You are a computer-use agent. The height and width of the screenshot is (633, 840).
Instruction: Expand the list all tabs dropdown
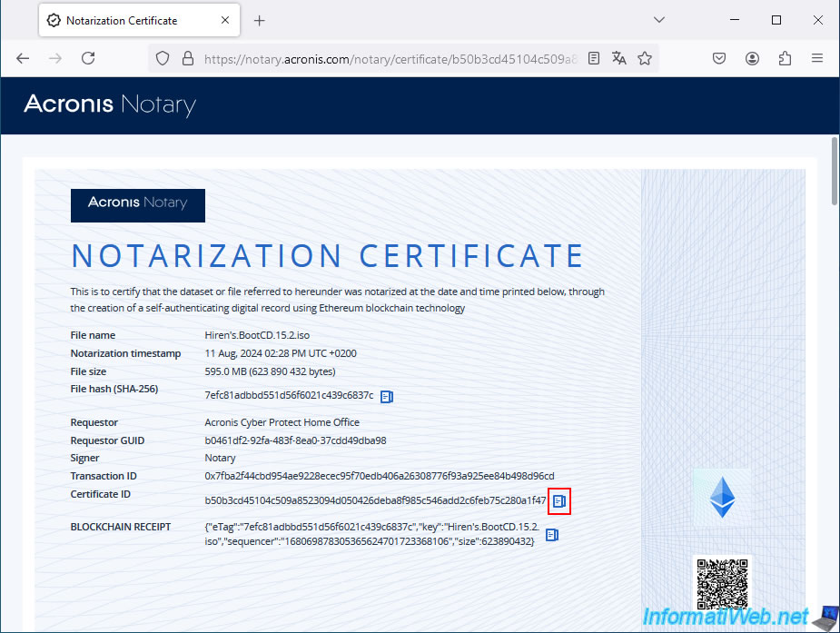(x=659, y=20)
